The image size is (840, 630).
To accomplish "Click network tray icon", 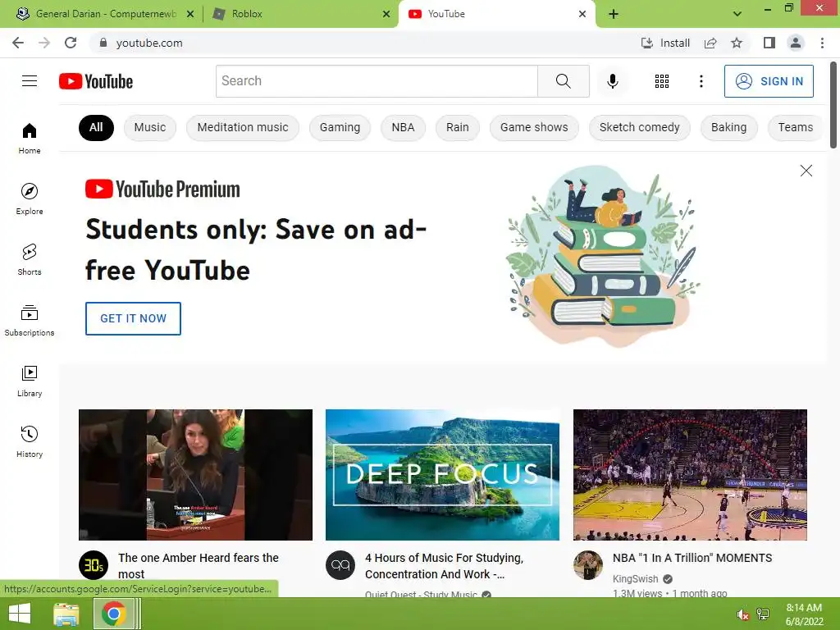I will click(x=763, y=614).
